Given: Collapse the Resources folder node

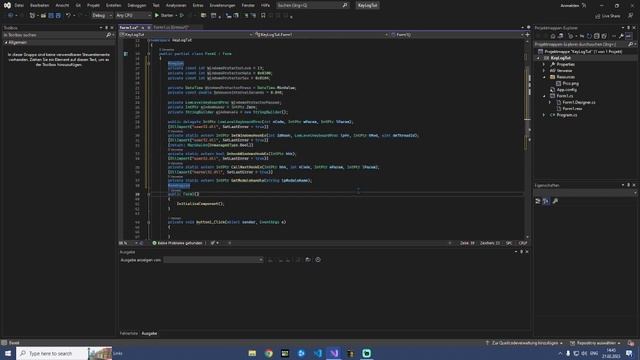Looking at the screenshot, I should (544, 77).
